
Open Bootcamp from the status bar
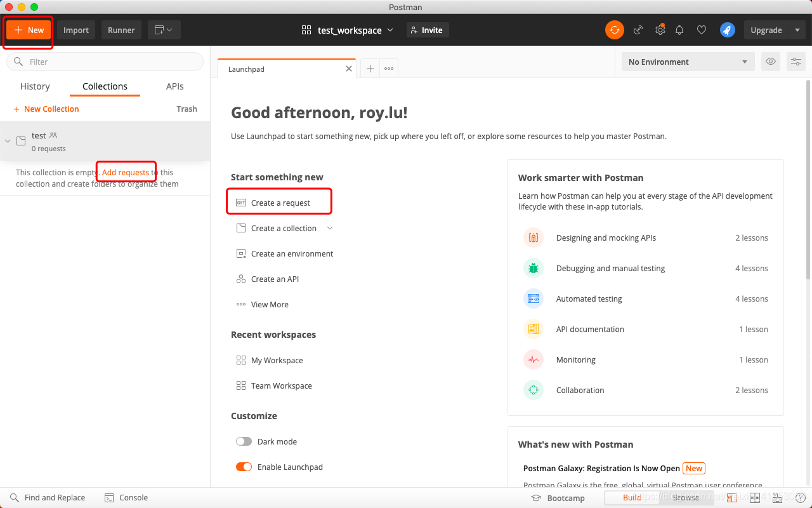point(558,498)
